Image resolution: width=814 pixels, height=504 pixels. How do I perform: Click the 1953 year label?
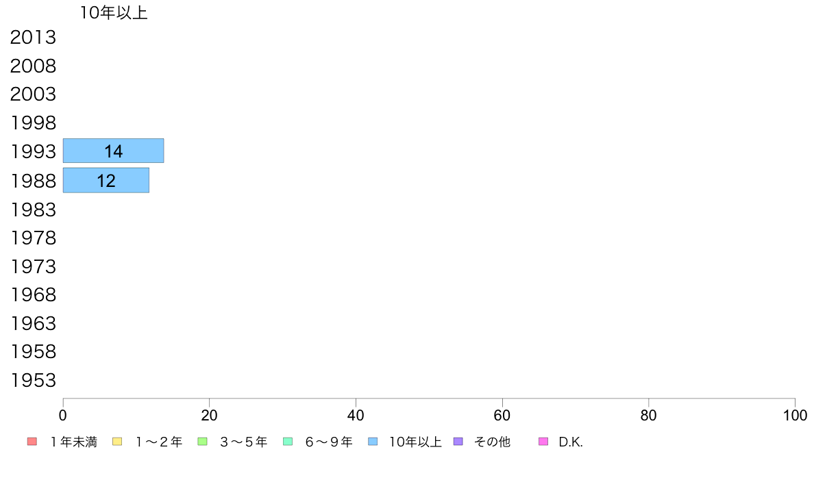(x=33, y=381)
